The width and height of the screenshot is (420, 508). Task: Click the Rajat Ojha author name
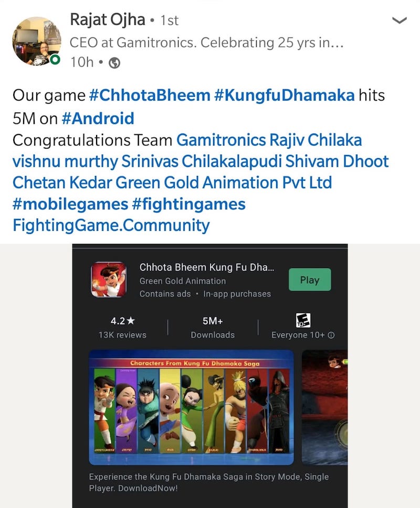108,20
